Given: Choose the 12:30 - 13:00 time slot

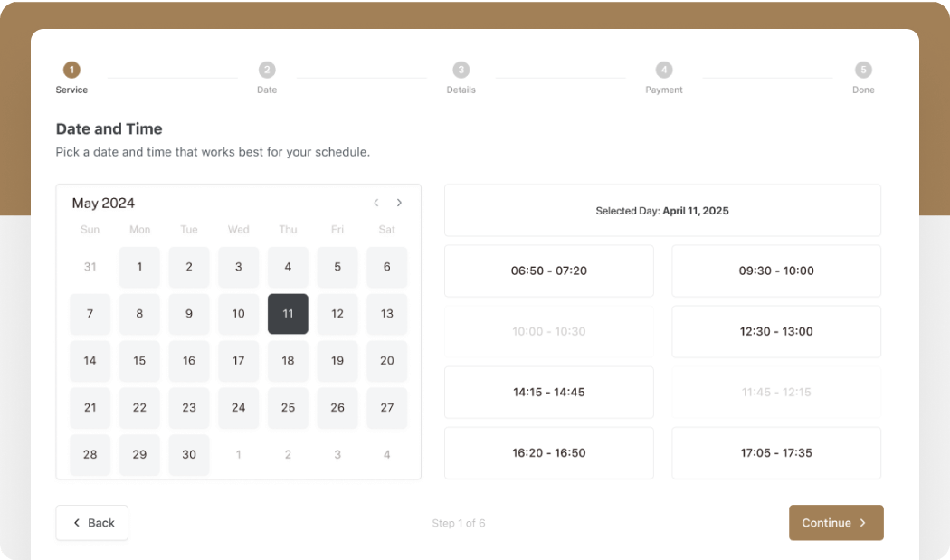Looking at the screenshot, I should pyautogui.click(x=776, y=331).
